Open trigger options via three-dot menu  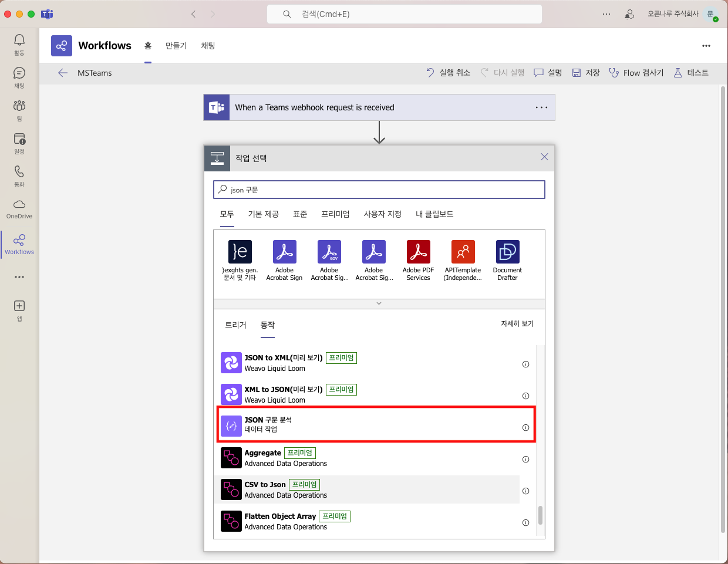pos(541,107)
